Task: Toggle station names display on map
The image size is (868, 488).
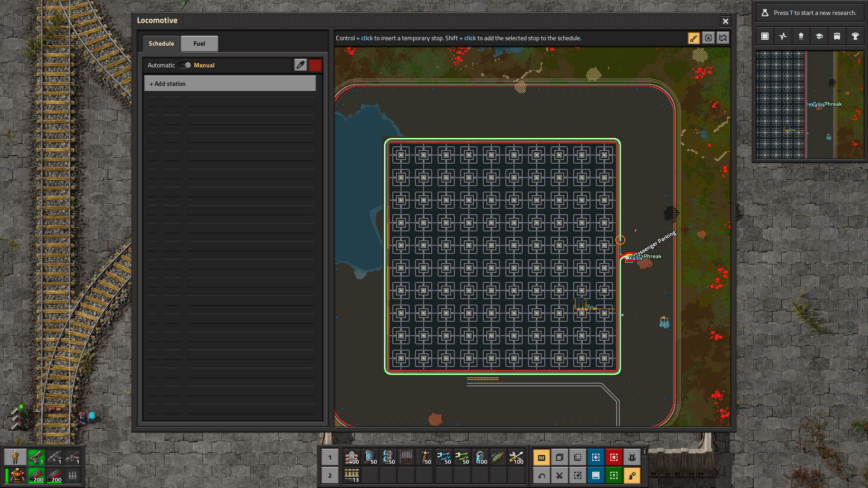Action: pos(693,38)
